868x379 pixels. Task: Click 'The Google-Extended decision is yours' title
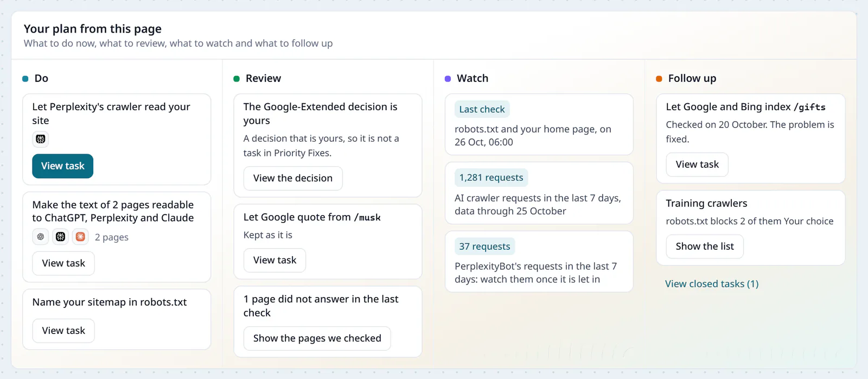click(x=320, y=113)
